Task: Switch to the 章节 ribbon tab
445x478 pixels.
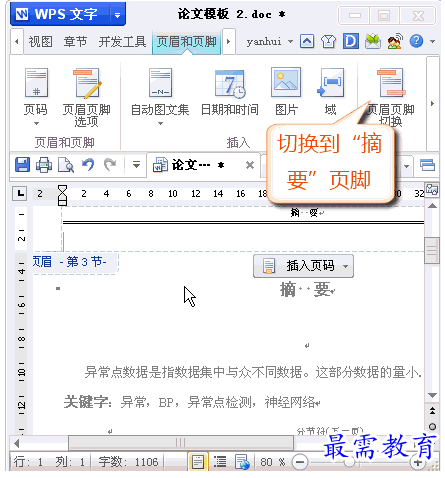Action: [x=75, y=42]
